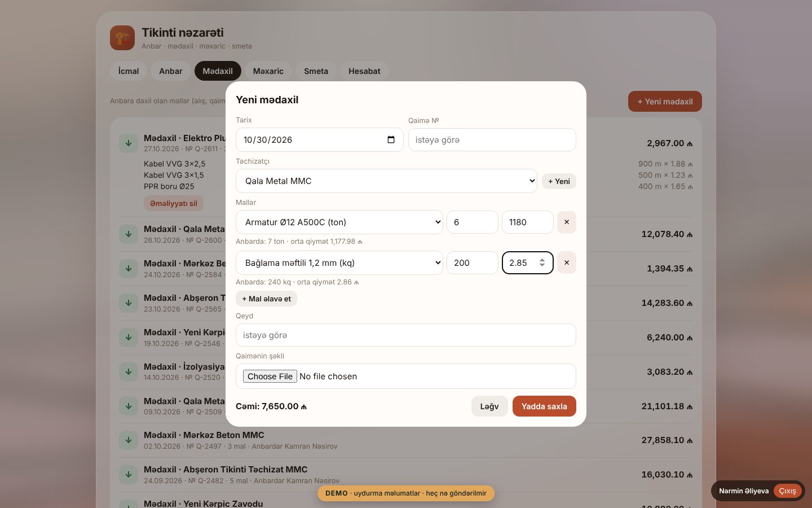Cancel the dialog with Ləğv
Screen dimensions: 812x508
pos(489,406)
